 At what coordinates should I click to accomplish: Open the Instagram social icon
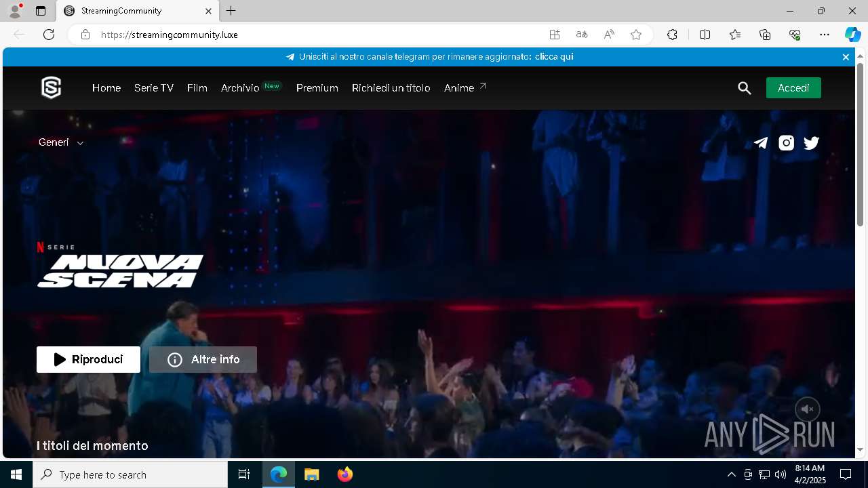pyautogui.click(x=786, y=142)
